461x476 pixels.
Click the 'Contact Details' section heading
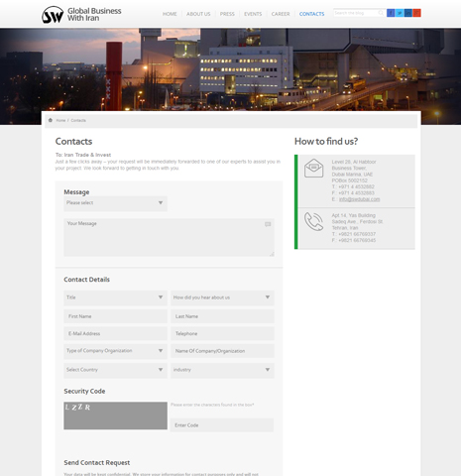pos(86,280)
